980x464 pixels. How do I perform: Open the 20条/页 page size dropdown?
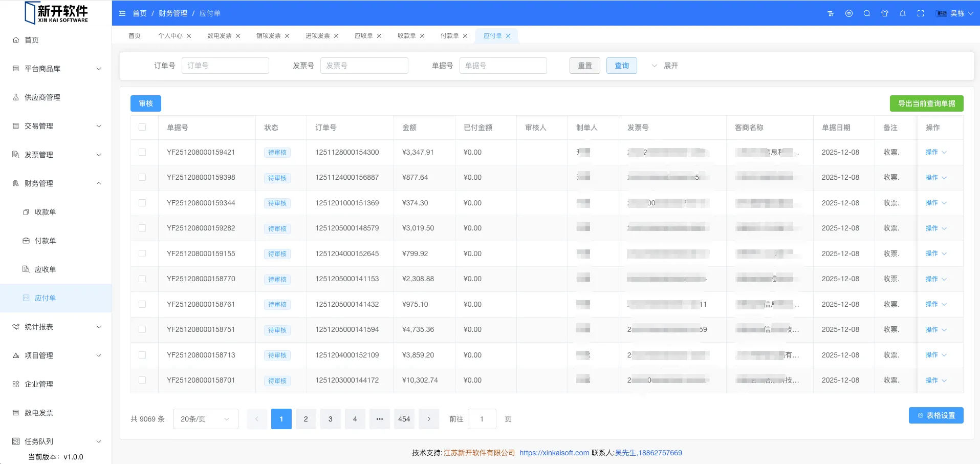coord(205,419)
